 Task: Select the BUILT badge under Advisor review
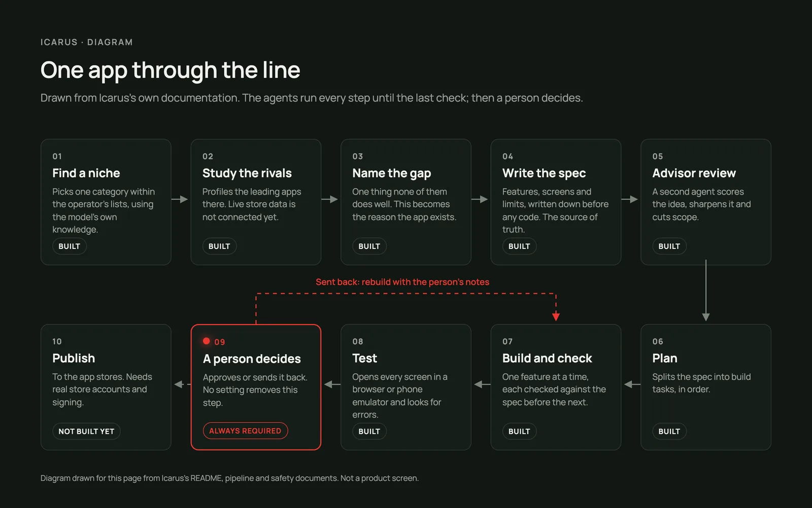tap(669, 246)
